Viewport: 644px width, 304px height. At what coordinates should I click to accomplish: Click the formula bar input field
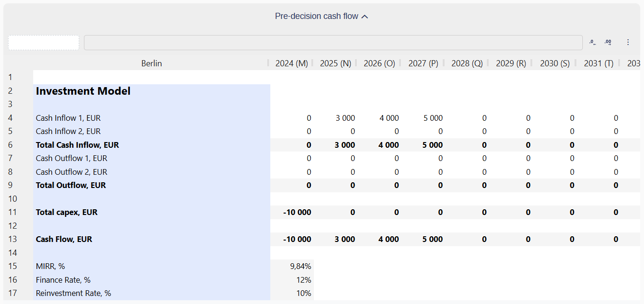(x=333, y=43)
